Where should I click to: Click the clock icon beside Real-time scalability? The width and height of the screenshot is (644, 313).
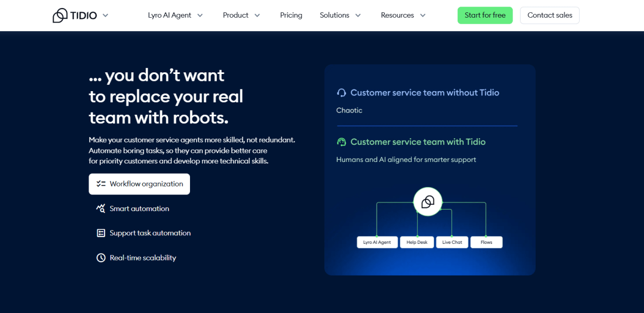(x=101, y=258)
